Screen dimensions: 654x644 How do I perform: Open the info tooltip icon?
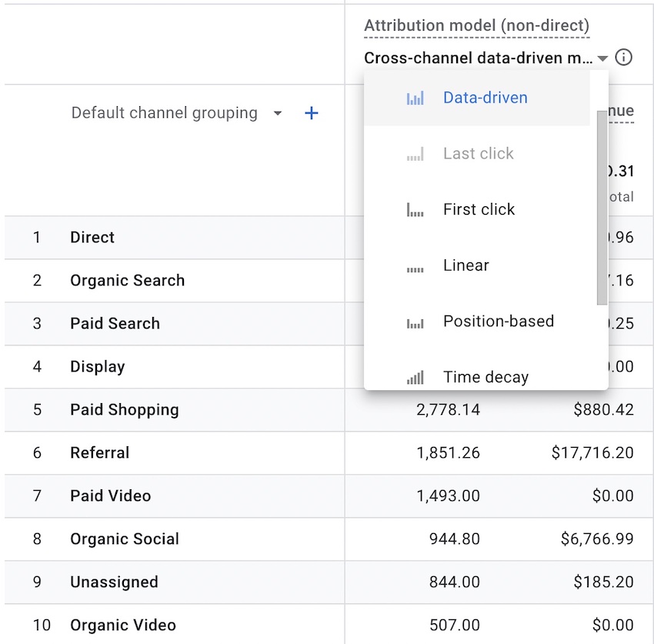coord(625,58)
